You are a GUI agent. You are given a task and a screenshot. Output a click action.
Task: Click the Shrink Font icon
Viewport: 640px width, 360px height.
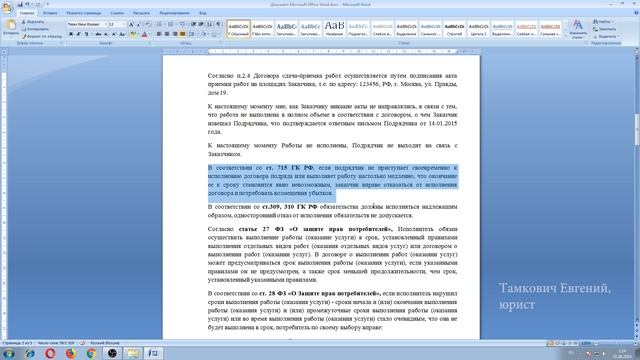139,24
